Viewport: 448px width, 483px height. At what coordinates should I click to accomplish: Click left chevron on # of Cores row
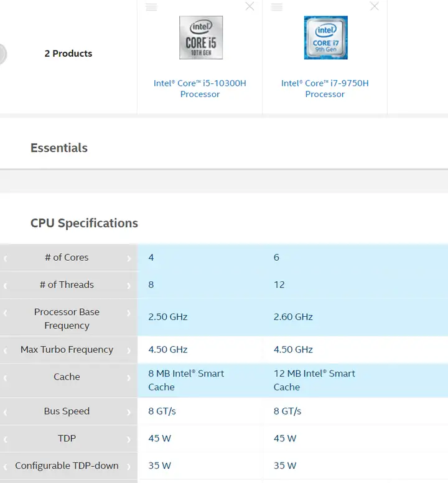click(x=5, y=258)
